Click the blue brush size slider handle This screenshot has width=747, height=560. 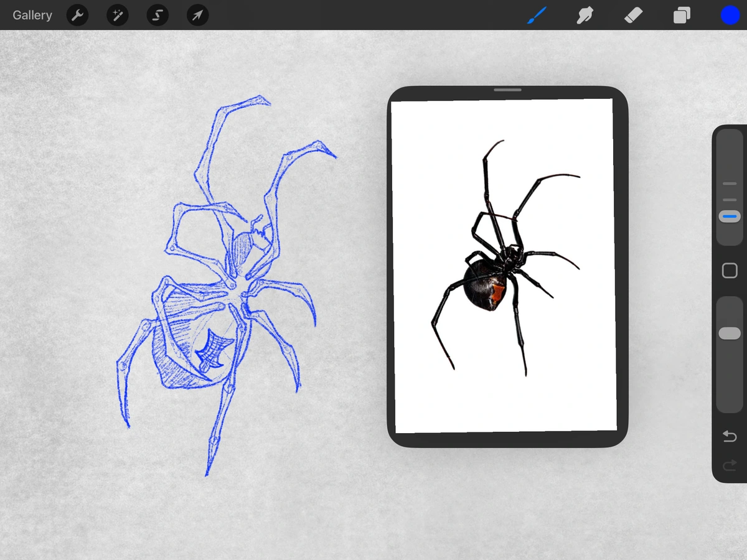click(x=729, y=217)
